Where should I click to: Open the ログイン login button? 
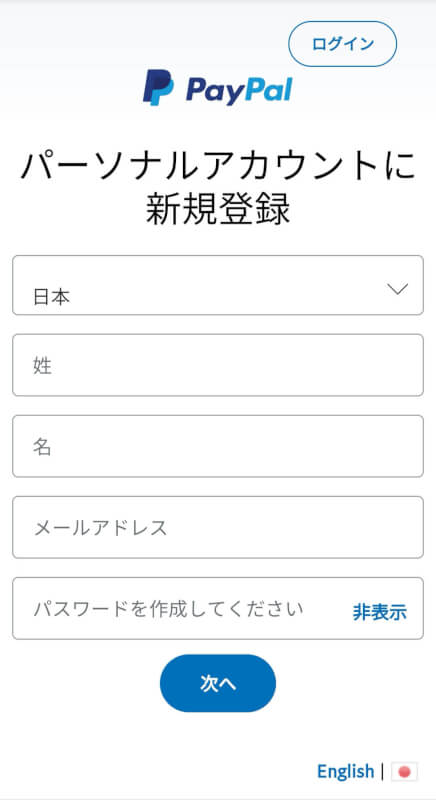[x=343, y=44]
